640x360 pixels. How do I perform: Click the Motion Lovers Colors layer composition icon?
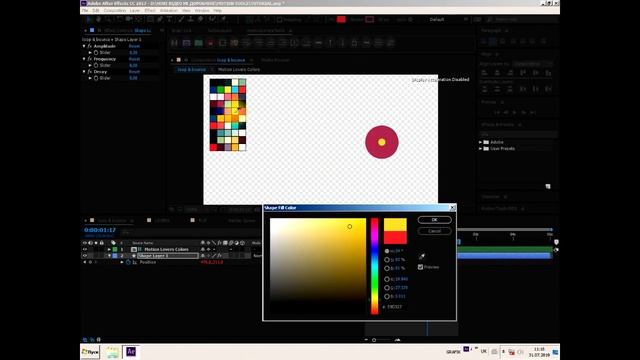[134, 249]
